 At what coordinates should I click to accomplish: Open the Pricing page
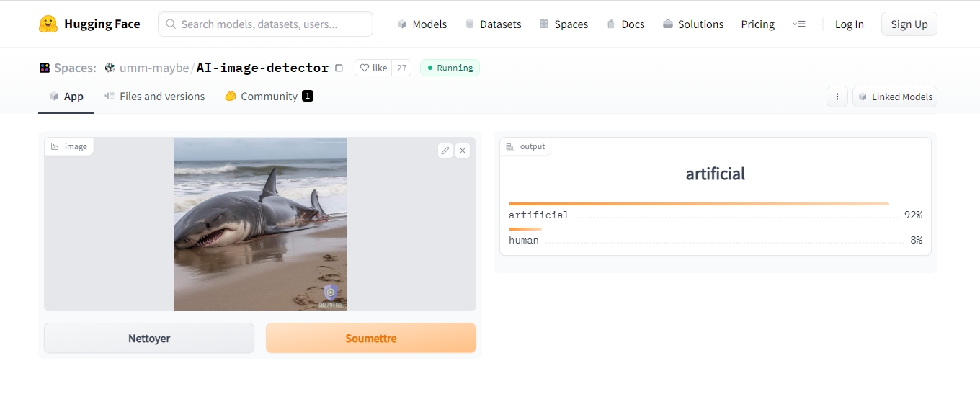pyautogui.click(x=758, y=24)
